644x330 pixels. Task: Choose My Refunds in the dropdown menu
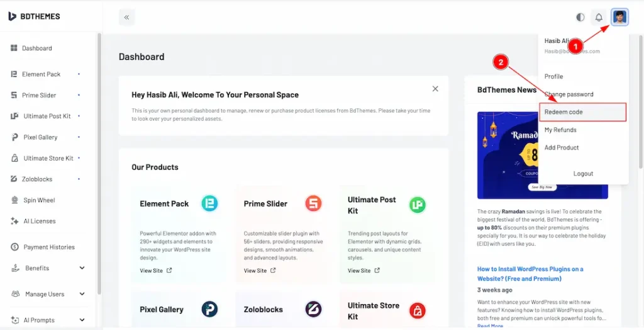tap(560, 130)
